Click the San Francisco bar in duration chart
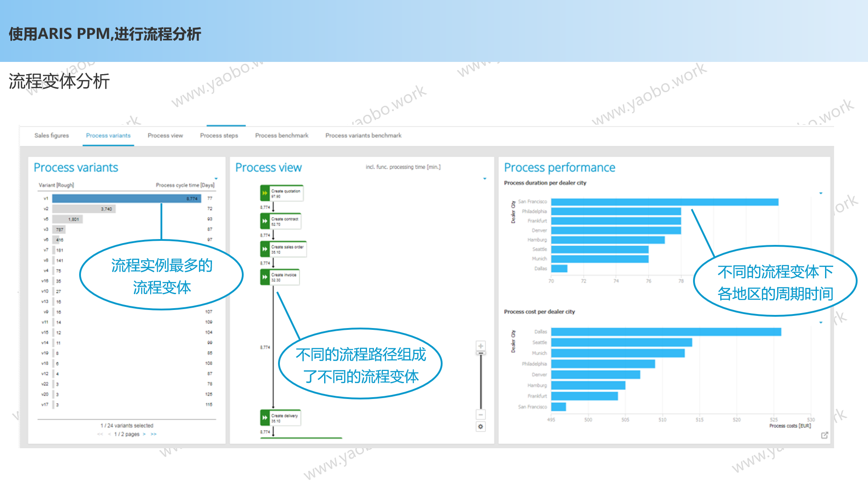868x488 pixels. (x=665, y=202)
